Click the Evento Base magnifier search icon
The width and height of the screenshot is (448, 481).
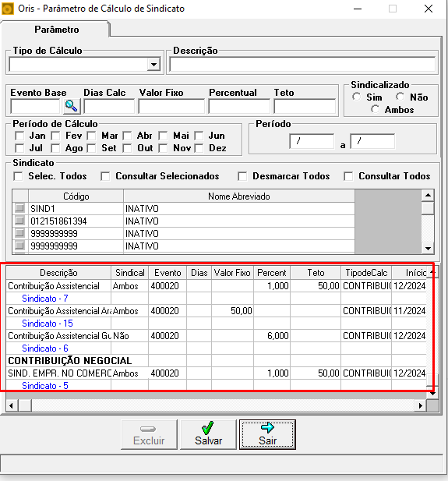[x=72, y=106]
